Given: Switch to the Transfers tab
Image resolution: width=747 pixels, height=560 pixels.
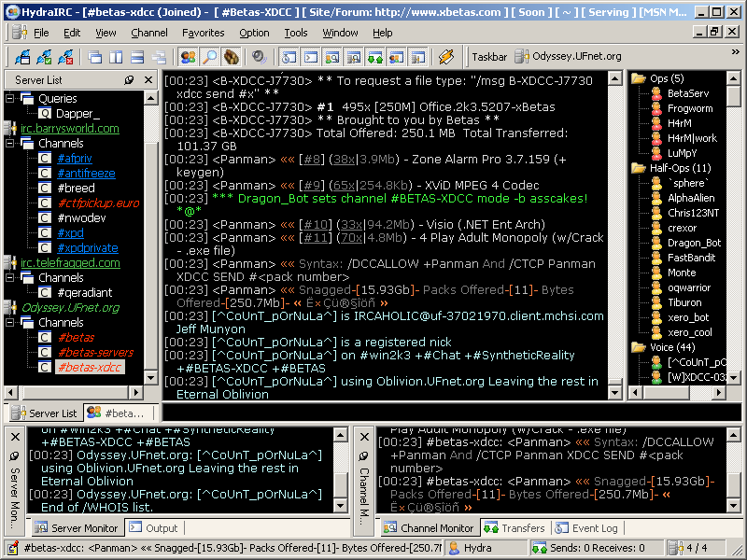Looking at the screenshot, I should [514, 528].
